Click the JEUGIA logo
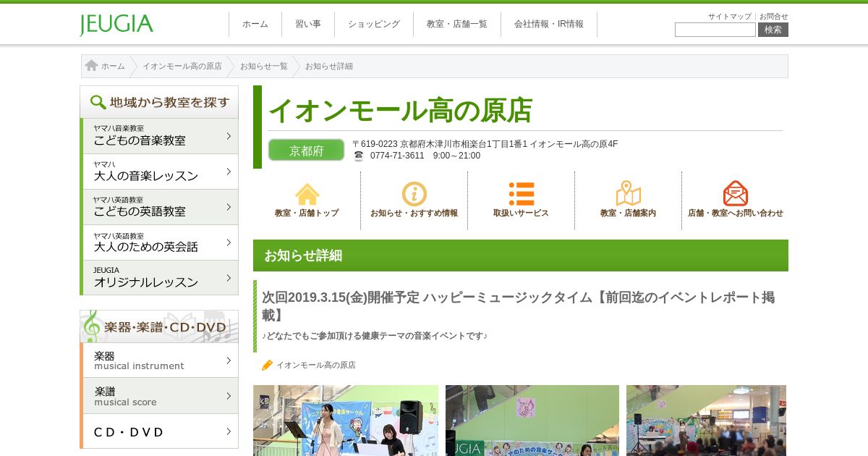The height and width of the screenshot is (456, 868). coord(116,25)
